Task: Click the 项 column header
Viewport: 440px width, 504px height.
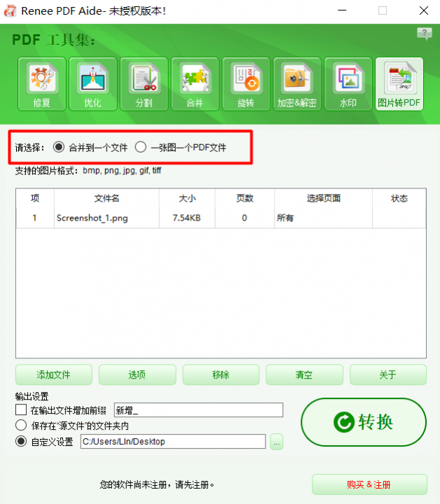Action: (35, 198)
